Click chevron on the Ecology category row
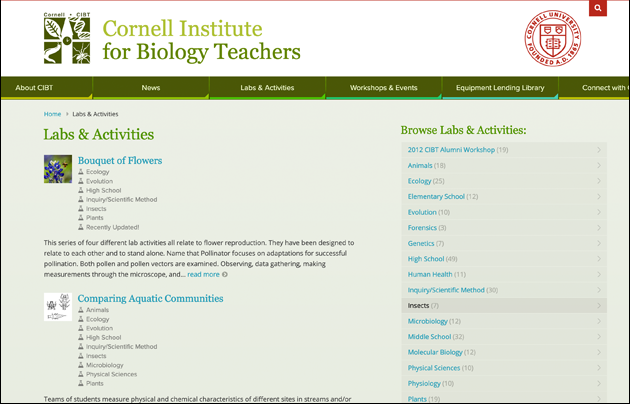Viewport: 630px width, 404px height. [x=599, y=181]
